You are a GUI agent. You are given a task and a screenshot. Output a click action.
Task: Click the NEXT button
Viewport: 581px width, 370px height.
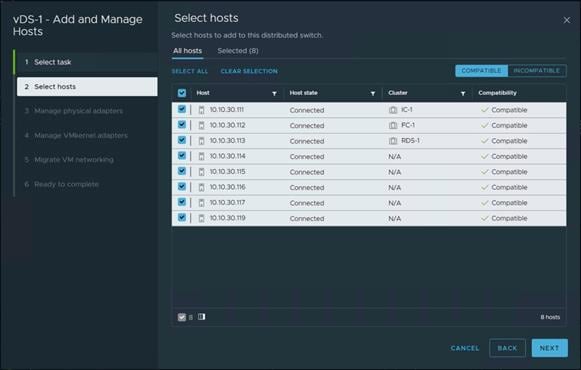[550, 348]
